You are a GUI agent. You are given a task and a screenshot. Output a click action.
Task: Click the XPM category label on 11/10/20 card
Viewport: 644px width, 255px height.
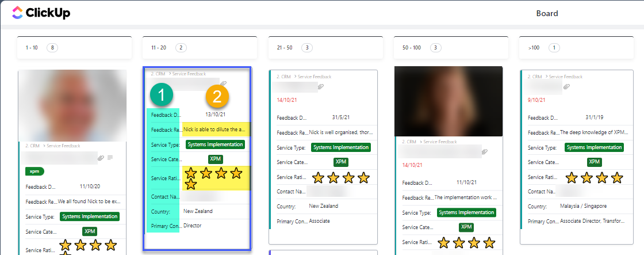90,231
